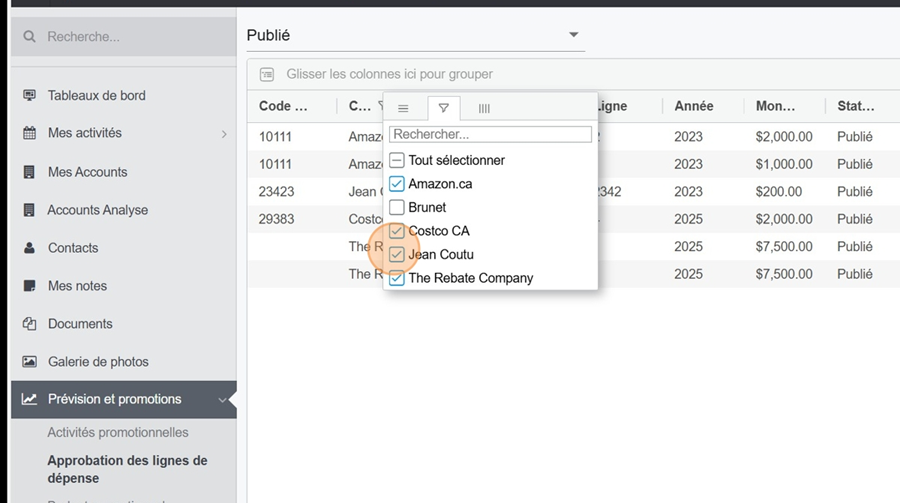Click the Documents copy icon
The width and height of the screenshot is (900, 503).
[x=29, y=324]
